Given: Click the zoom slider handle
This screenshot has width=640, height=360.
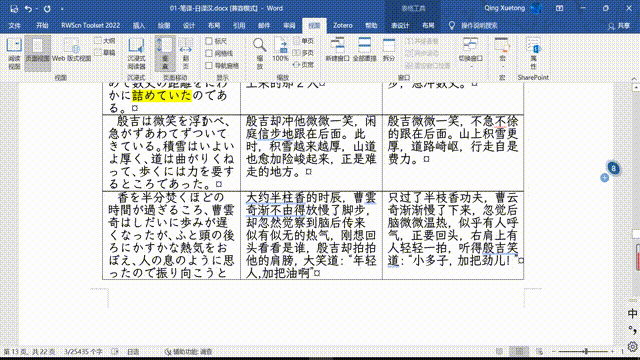Looking at the screenshot, I should click(586, 351).
